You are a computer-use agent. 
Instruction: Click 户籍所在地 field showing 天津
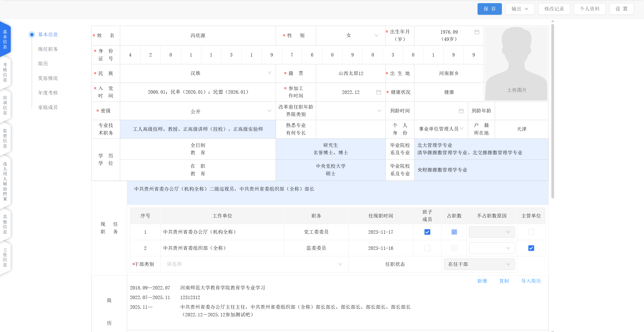point(522,129)
